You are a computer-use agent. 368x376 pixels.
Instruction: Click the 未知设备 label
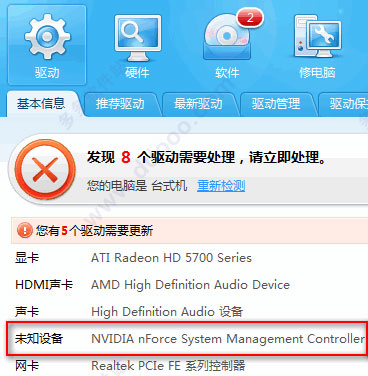[x=39, y=339]
